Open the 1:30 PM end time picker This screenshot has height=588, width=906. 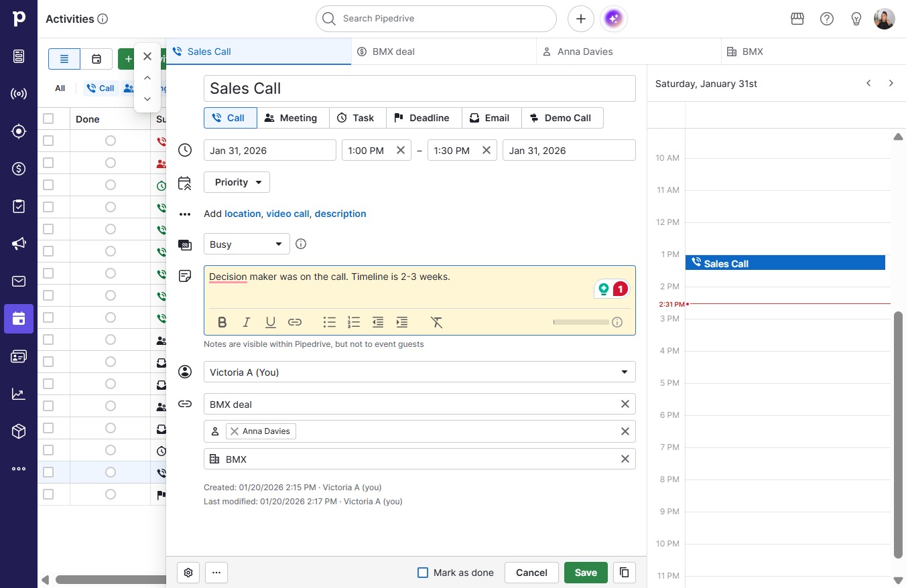click(x=453, y=150)
